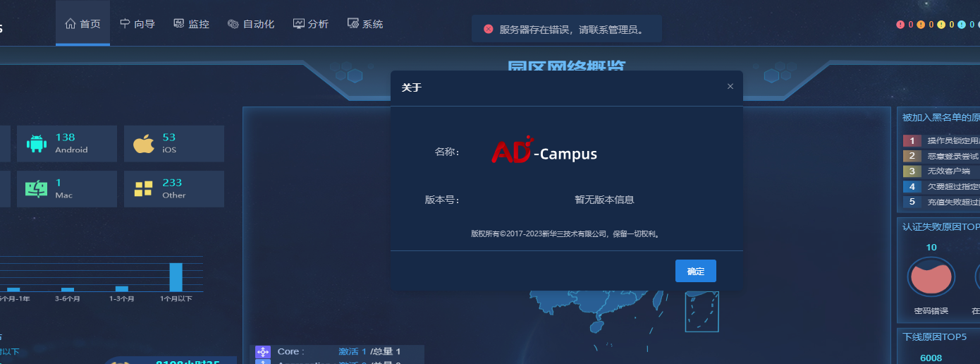Viewport: 980px width, 364px height.
Task: Open the 自动化 automation menu
Action: (250, 23)
